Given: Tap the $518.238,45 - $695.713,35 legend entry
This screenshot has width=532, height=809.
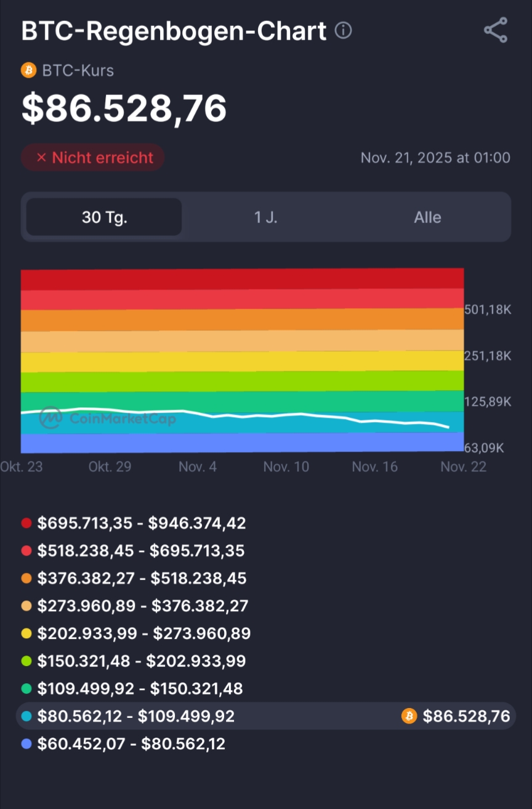Looking at the screenshot, I should click(141, 551).
